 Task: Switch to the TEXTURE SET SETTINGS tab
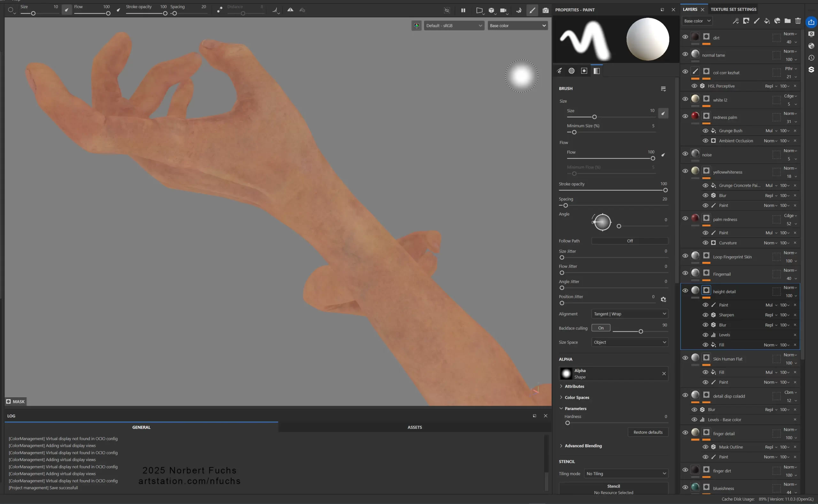pyautogui.click(x=733, y=9)
